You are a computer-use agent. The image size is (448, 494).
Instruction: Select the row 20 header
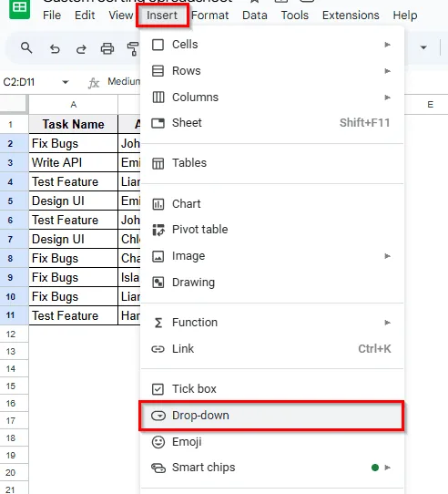click(14, 472)
